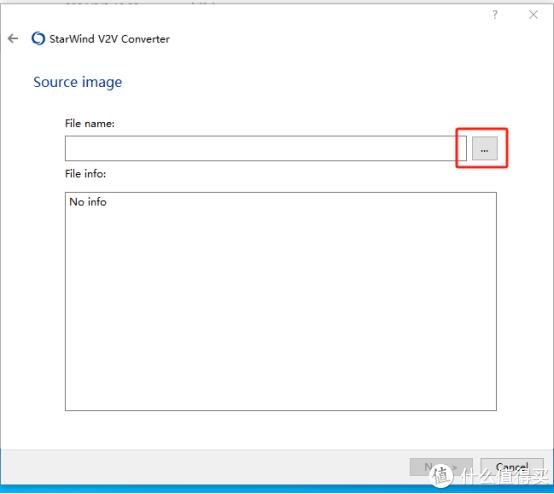Click inside the File info box

(281, 301)
